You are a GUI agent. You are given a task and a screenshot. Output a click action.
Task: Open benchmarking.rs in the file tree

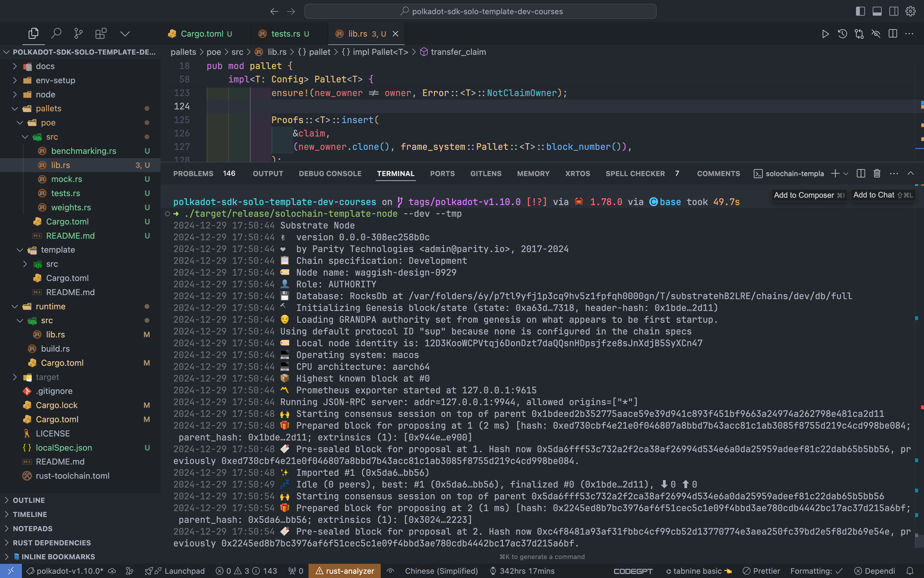(x=80, y=151)
